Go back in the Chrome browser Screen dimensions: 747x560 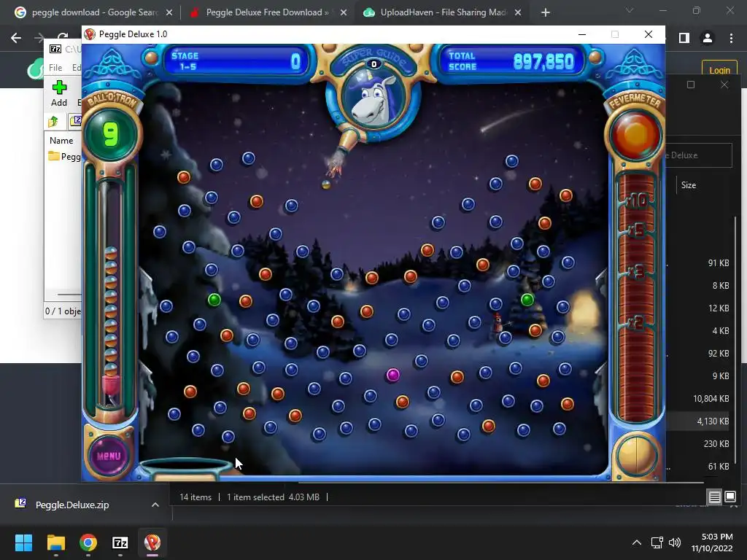16,38
